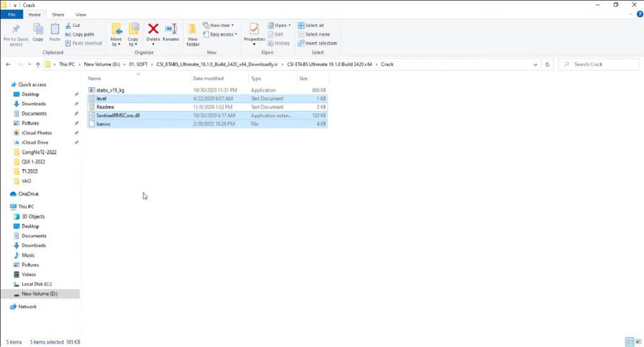644x347 pixels.
Task: Open iCloud Photos in navigation pane
Action: click(36, 133)
